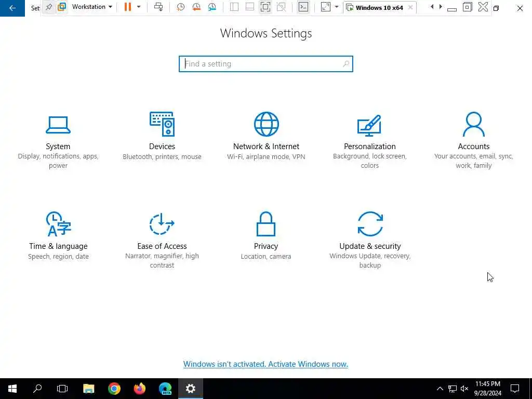Click the stretch guest display icon

[x=326, y=7]
